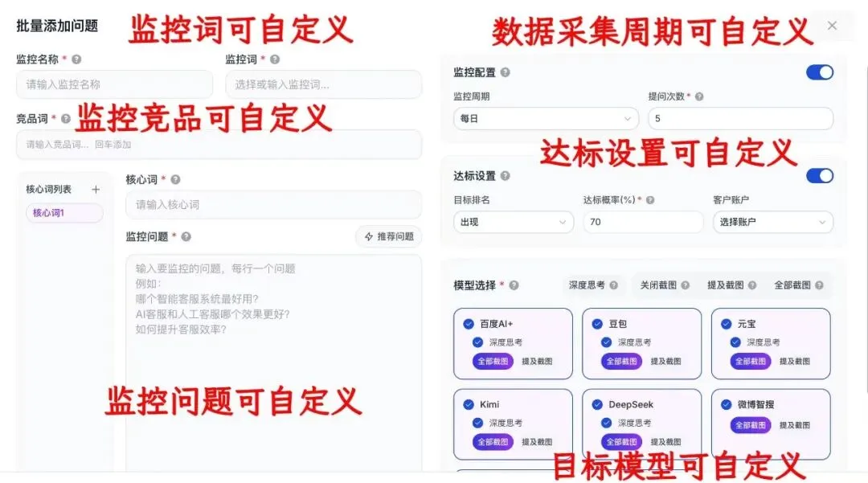The width and height of the screenshot is (868, 483).
Task: Open the 目标排名 出现 dropdown
Action: click(x=513, y=222)
